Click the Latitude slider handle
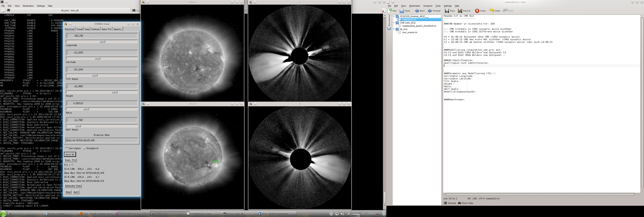Image resolution: width=644 pixels, height=217 pixels. point(97,58)
